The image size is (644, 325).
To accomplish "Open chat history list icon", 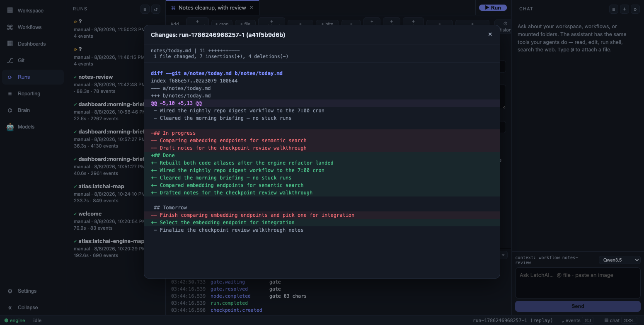I will (614, 9).
